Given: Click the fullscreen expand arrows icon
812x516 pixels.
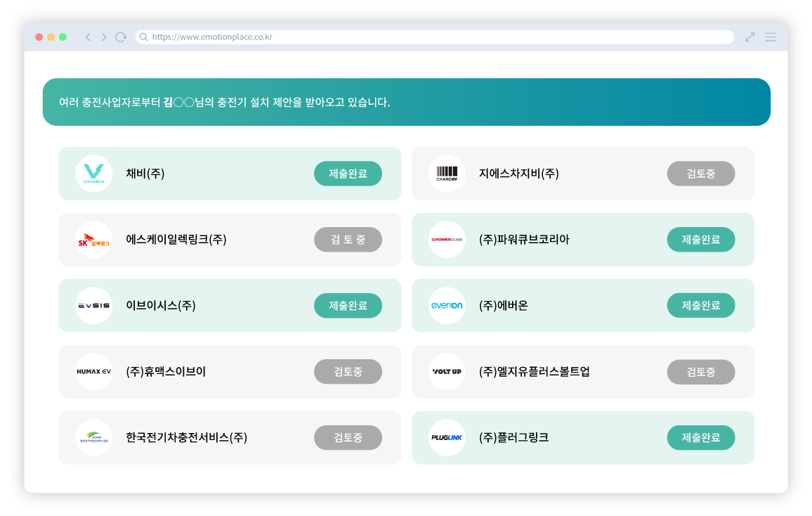Looking at the screenshot, I should [749, 37].
